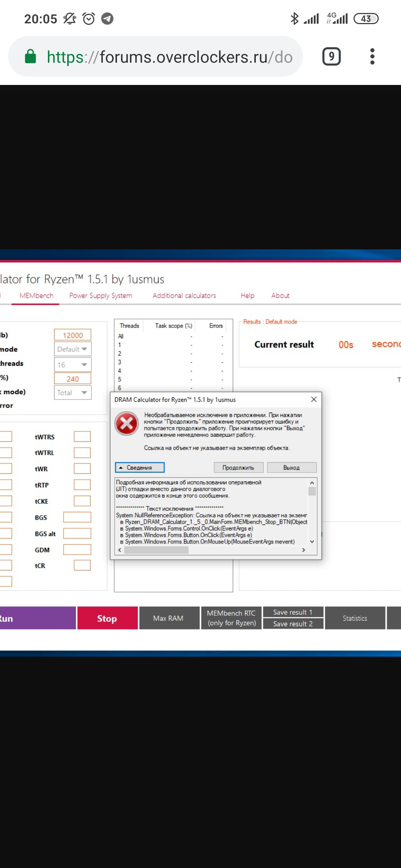Screen dimensions: 401x868
Task: Open the tab switcher showing 9 tabs
Action: (x=331, y=56)
